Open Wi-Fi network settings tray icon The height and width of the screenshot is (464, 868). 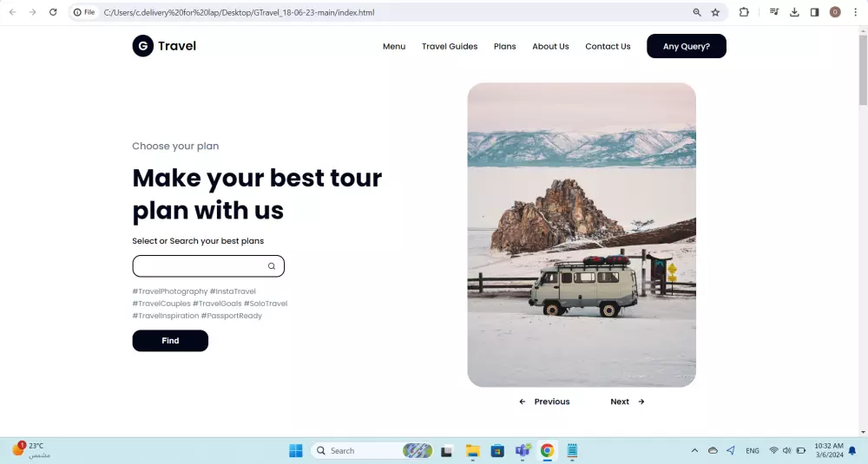pyautogui.click(x=774, y=451)
